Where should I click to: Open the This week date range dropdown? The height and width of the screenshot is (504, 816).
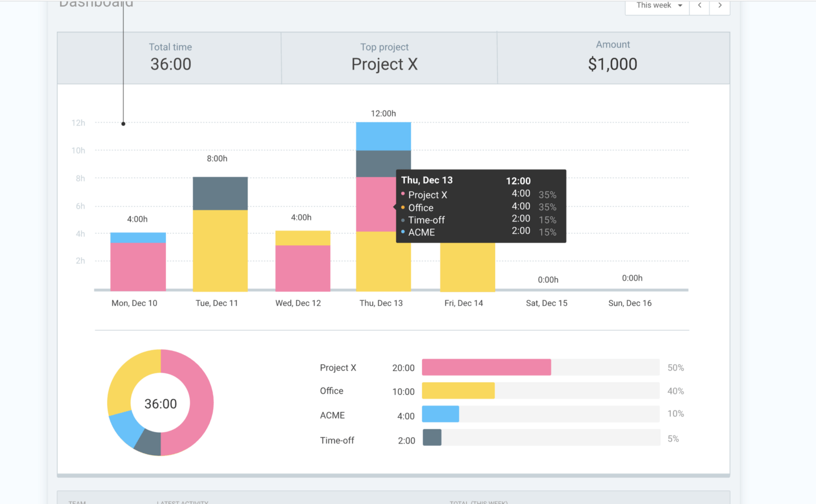(x=657, y=6)
